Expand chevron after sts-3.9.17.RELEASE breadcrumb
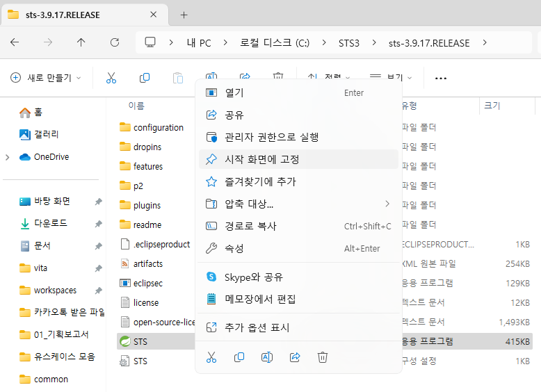Image resolution: width=541 pixels, height=392 pixels. pos(485,42)
